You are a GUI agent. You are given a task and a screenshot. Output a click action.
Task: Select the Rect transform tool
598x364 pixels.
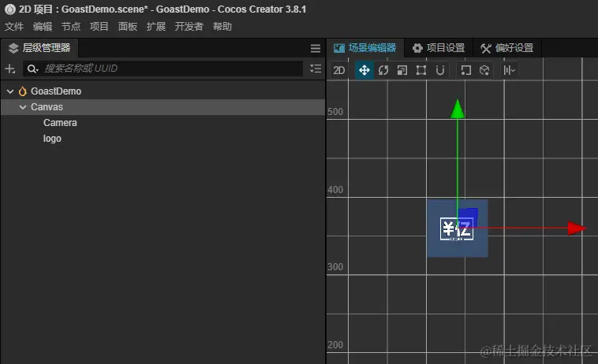point(421,70)
